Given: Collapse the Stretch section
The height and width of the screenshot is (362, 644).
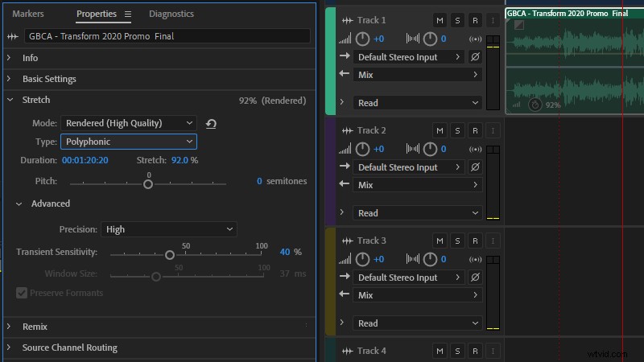Looking at the screenshot, I should click(x=10, y=100).
